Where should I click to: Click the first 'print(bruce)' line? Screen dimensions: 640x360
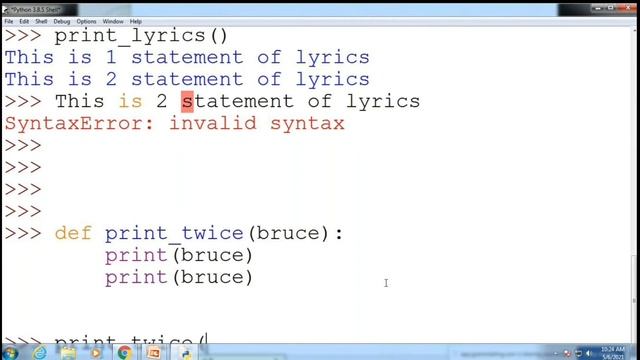coord(179,256)
